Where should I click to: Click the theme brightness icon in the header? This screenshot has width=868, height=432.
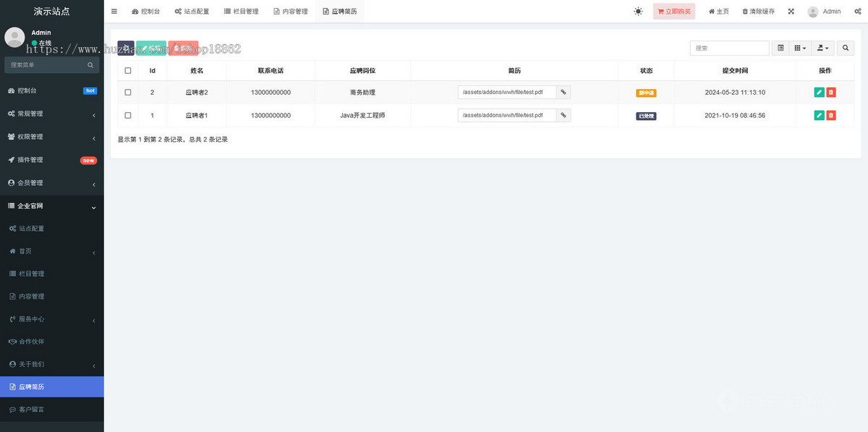pyautogui.click(x=637, y=12)
